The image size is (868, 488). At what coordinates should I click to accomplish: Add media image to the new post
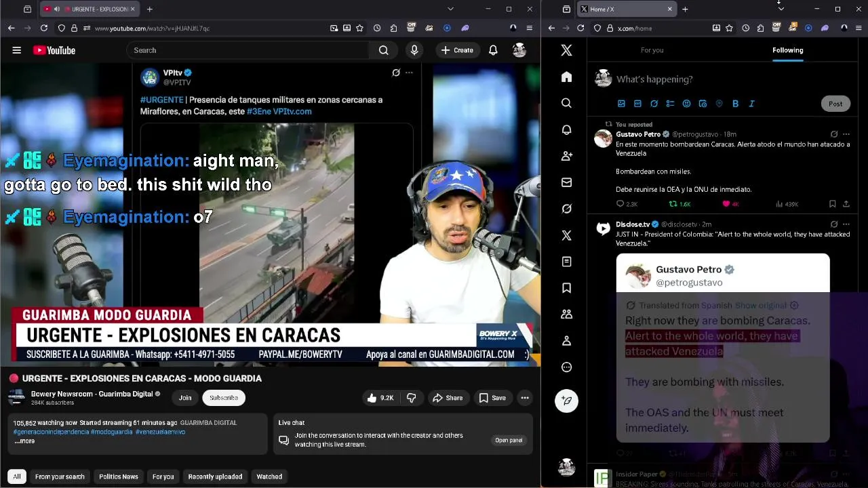tap(621, 104)
